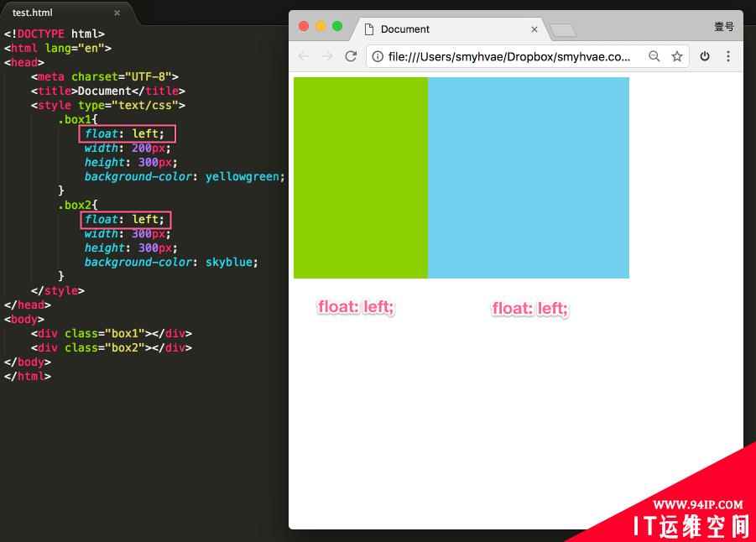Screen dimensions: 756x542
Task: Click the '</body>' closing tag line
Action: coord(28,362)
